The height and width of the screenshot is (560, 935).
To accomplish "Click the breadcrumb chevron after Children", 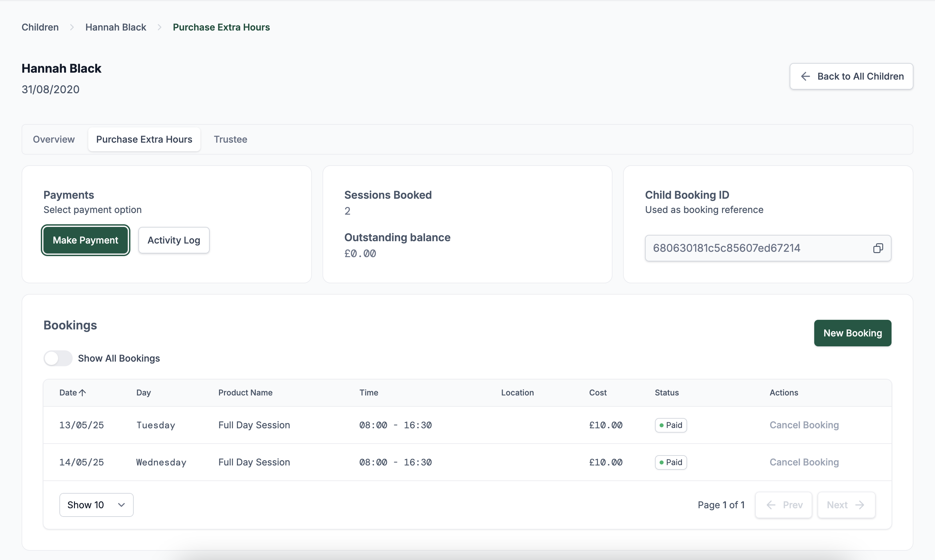I will point(72,27).
